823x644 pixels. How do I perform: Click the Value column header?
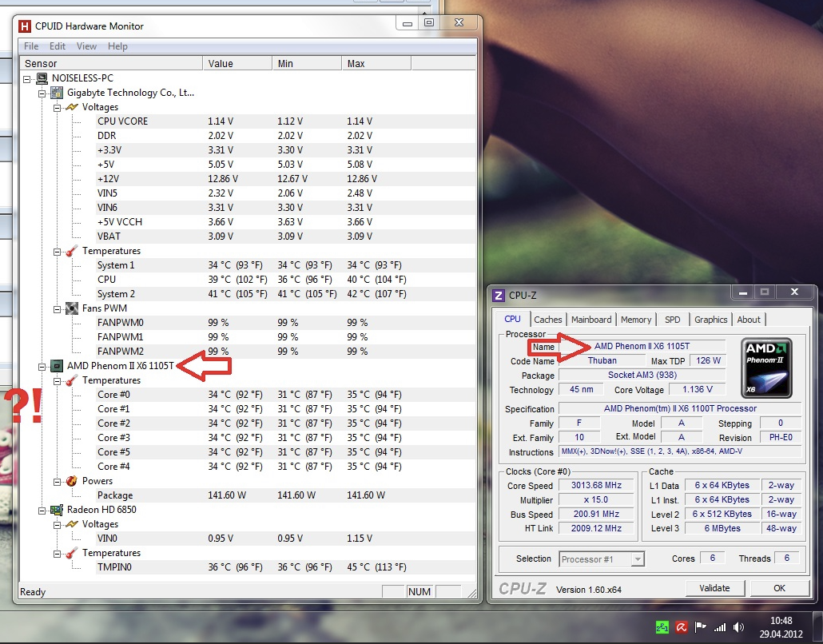click(237, 63)
